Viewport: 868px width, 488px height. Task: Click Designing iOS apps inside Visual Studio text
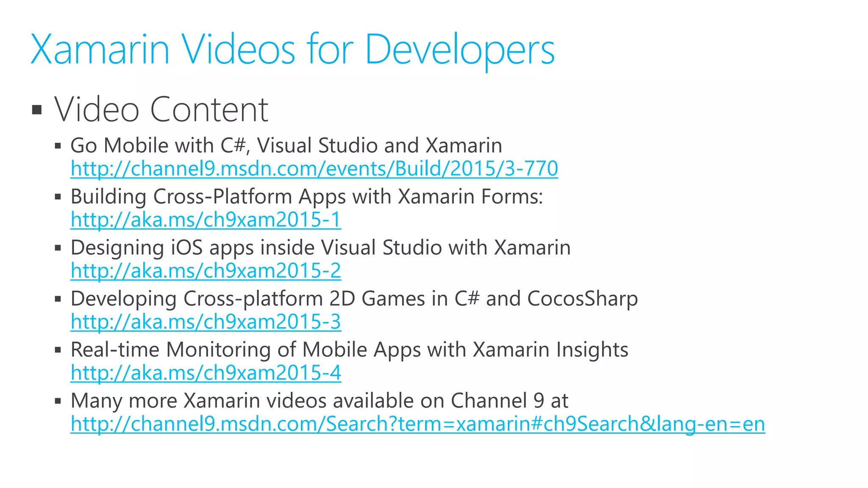pyautogui.click(x=320, y=247)
